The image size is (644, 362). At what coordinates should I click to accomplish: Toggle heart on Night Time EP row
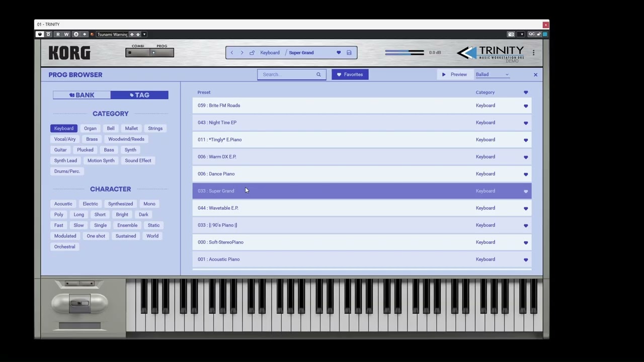(x=526, y=123)
